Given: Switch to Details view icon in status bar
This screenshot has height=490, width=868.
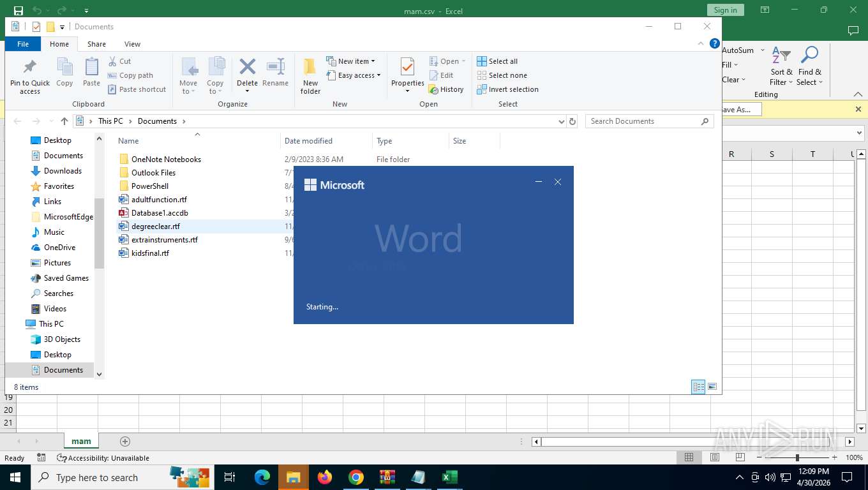Looking at the screenshot, I should (699, 387).
